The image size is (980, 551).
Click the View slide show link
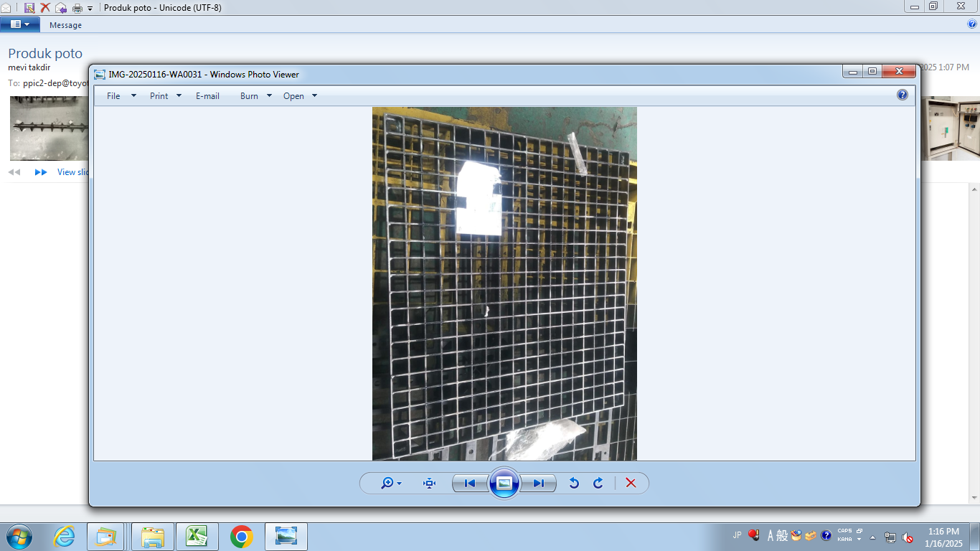73,172
